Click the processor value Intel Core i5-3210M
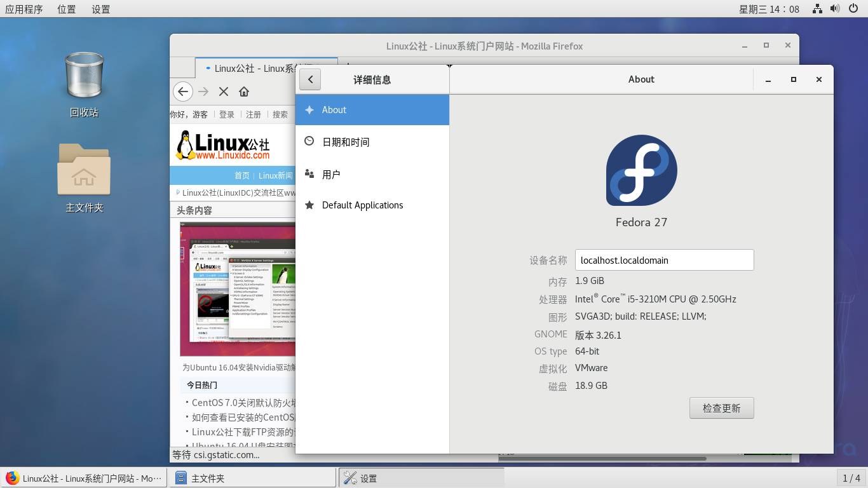Screen dimensions: 868x488 click(x=656, y=299)
